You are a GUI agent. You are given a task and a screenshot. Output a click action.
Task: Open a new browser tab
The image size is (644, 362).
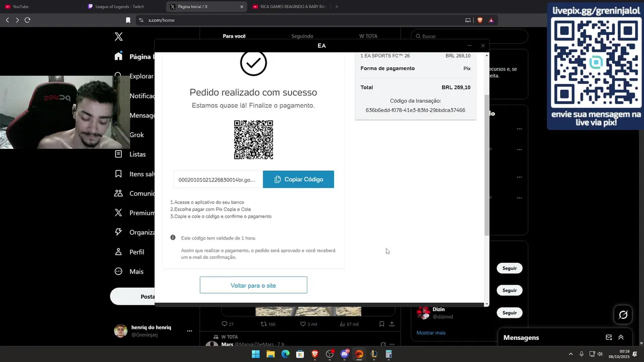click(x=337, y=7)
